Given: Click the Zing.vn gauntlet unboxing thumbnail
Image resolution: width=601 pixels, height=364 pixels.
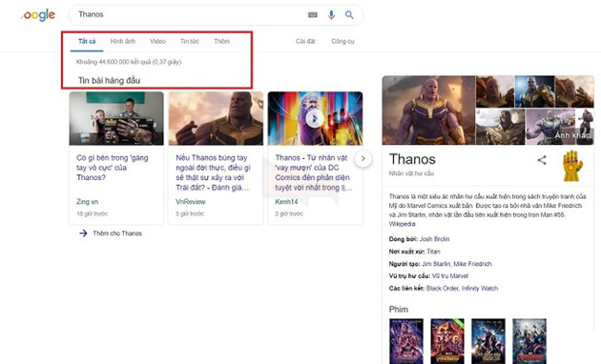Looking at the screenshot, I should (x=116, y=119).
